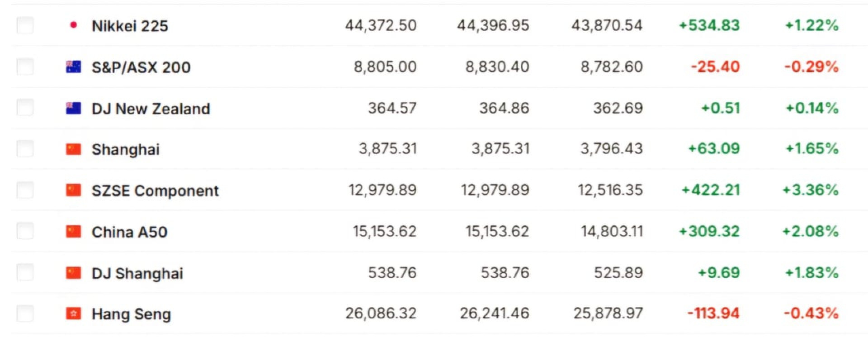
Task: Enable the SZSE Component checkbox
Action: pos(25,190)
